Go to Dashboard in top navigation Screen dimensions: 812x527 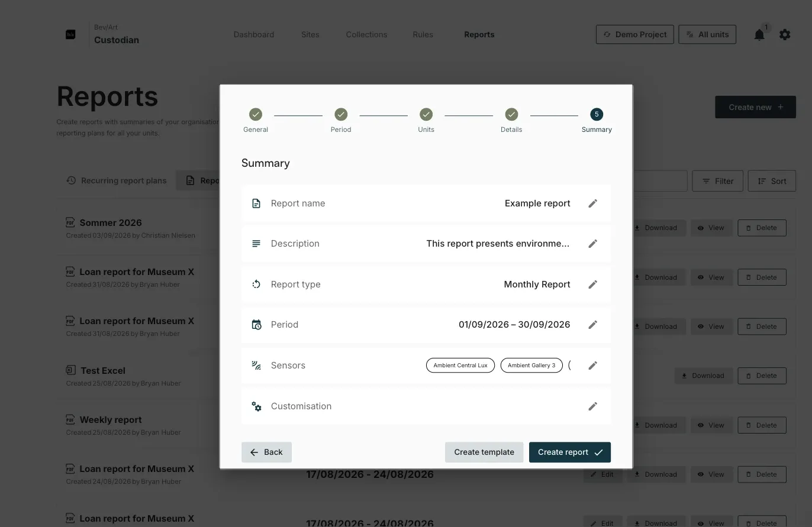(254, 34)
